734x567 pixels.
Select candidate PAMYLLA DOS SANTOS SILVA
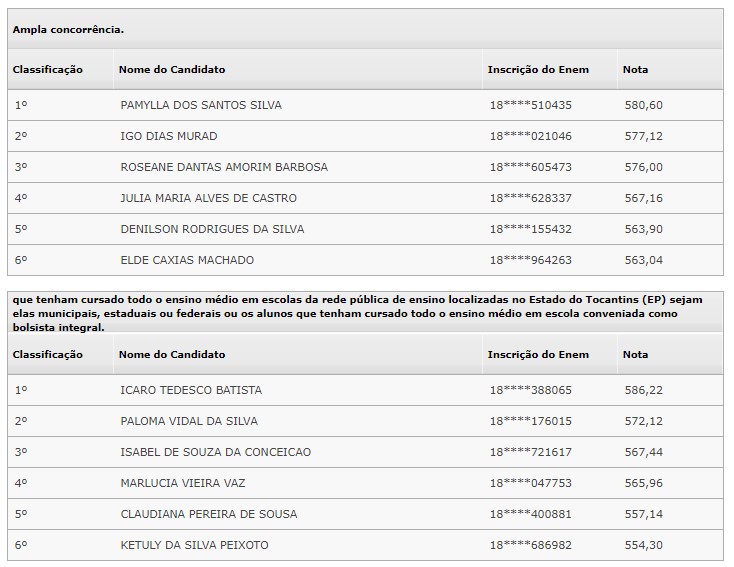(201, 105)
